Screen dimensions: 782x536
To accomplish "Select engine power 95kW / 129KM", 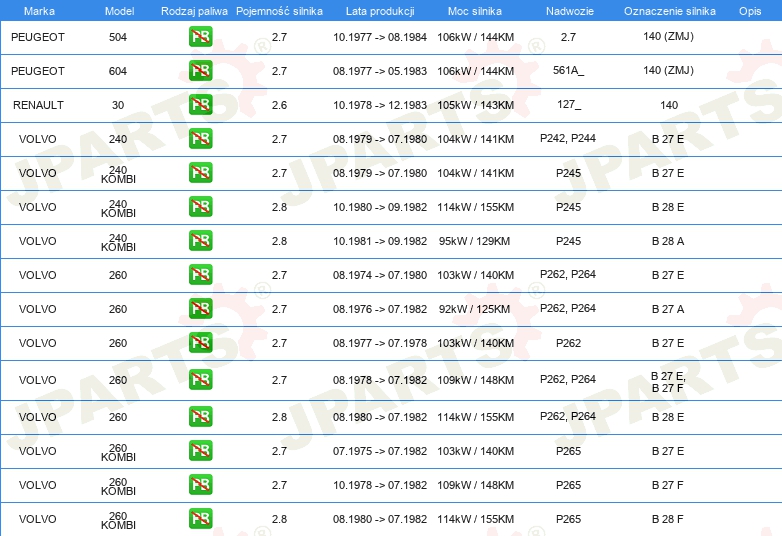I will [474, 241].
